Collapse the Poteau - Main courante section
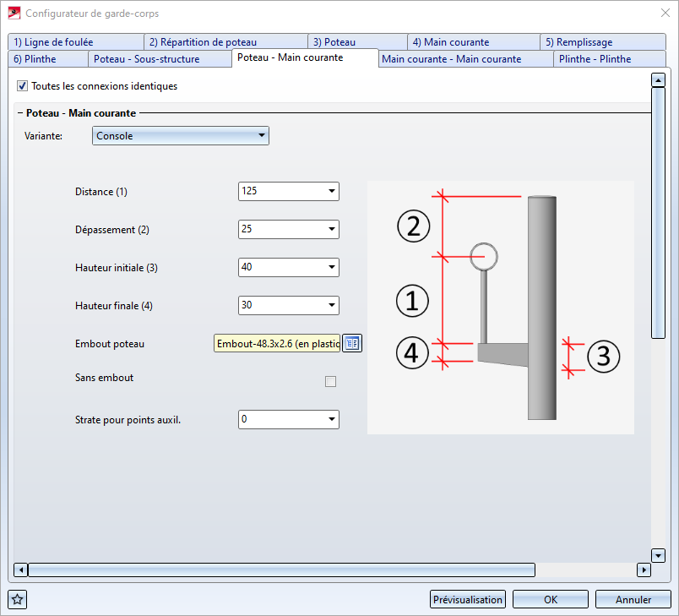The image size is (679, 616). pyautogui.click(x=20, y=113)
